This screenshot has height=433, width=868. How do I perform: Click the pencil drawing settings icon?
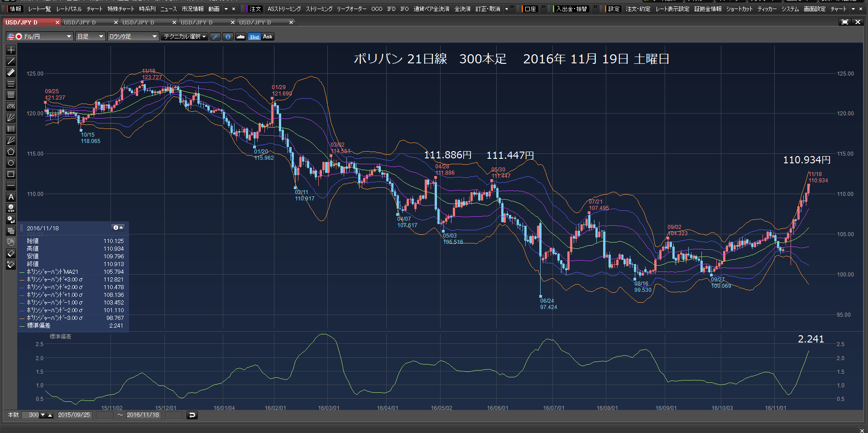point(215,37)
